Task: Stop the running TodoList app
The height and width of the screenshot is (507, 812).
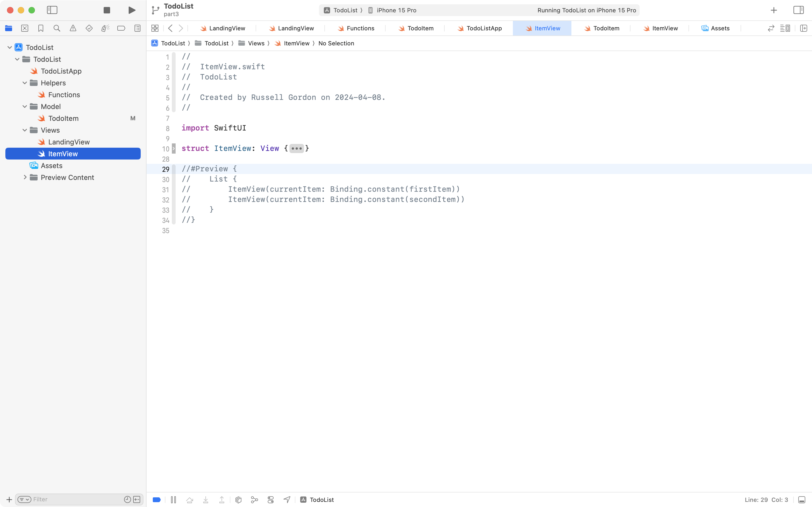Action: tap(107, 10)
